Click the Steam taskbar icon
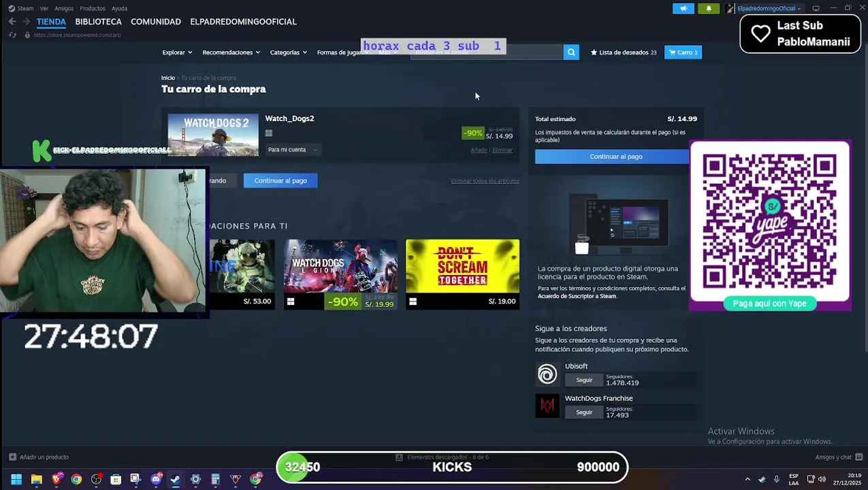868x490 pixels. pyautogui.click(x=176, y=479)
